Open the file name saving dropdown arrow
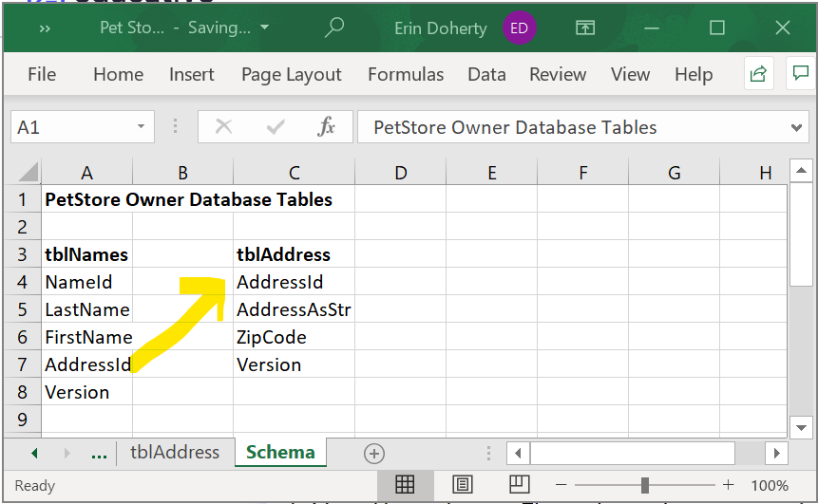This screenshot has height=504, width=818. [x=264, y=28]
